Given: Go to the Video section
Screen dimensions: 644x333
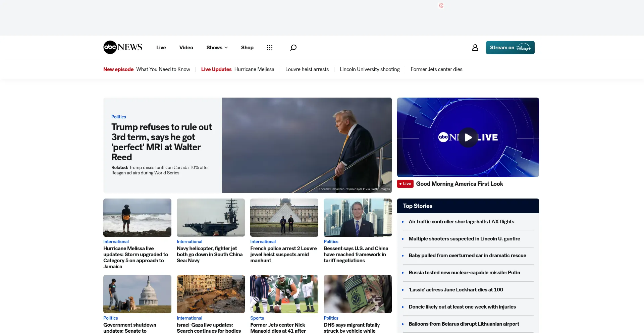Looking at the screenshot, I should (186, 48).
